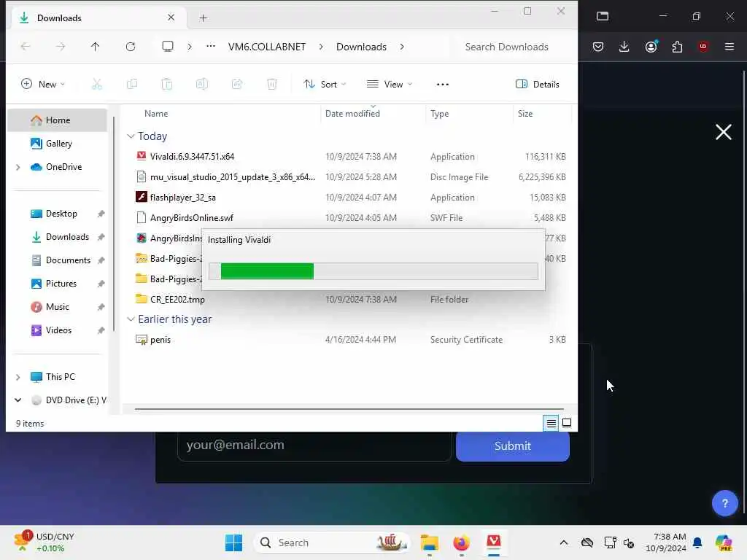
Task: Click the Installing Vivaldi progress bar
Action: pyautogui.click(x=373, y=271)
